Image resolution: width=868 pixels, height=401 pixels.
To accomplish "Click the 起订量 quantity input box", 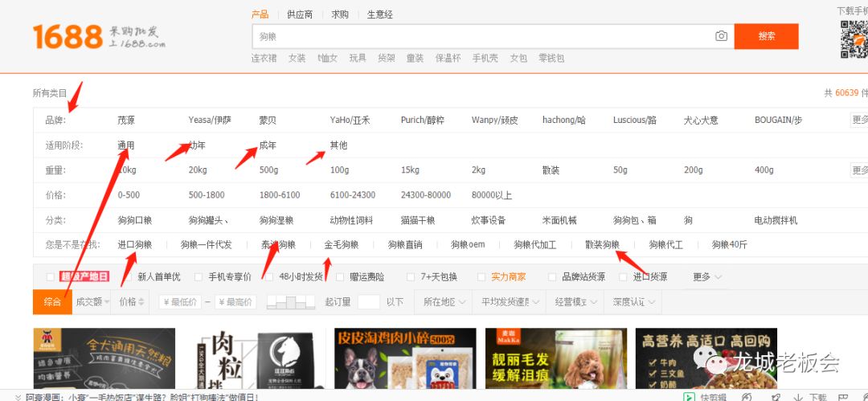I will [x=369, y=302].
